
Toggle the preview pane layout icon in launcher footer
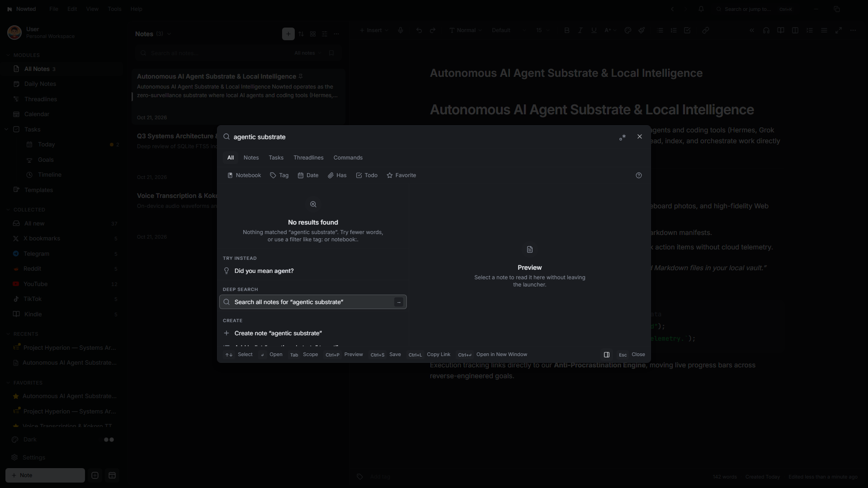(x=607, y=355)
